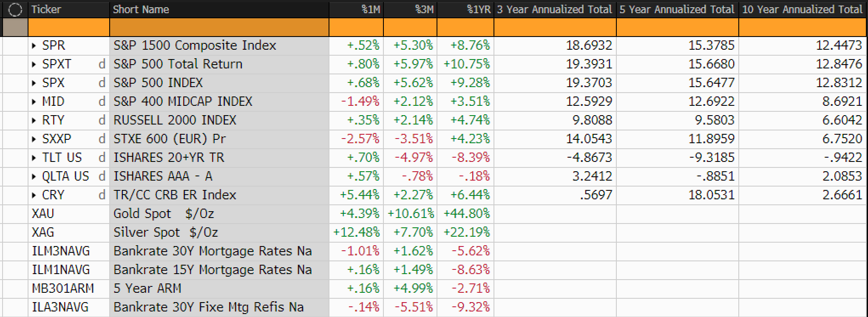Click the 'S&P 500 Total Return' name
868x317 pixels.
pos(178,64)
